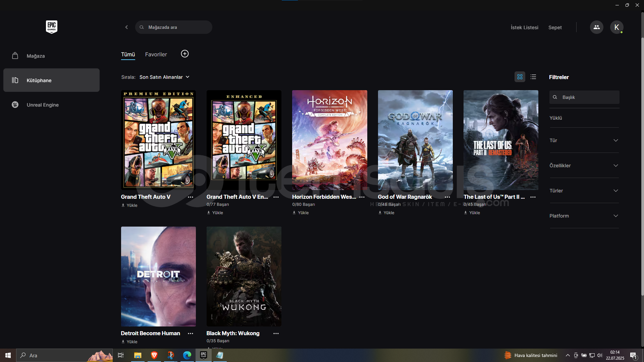The width and height of the screenshot is (644, 362).
Task: Open the Son Satın Alınanlar sort dropdown
Action: [x=164, y=77]
